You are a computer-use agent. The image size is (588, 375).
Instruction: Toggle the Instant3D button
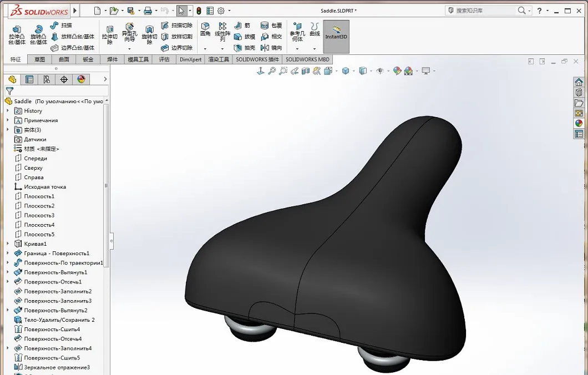pyautogui.click(x=336, y=37)
